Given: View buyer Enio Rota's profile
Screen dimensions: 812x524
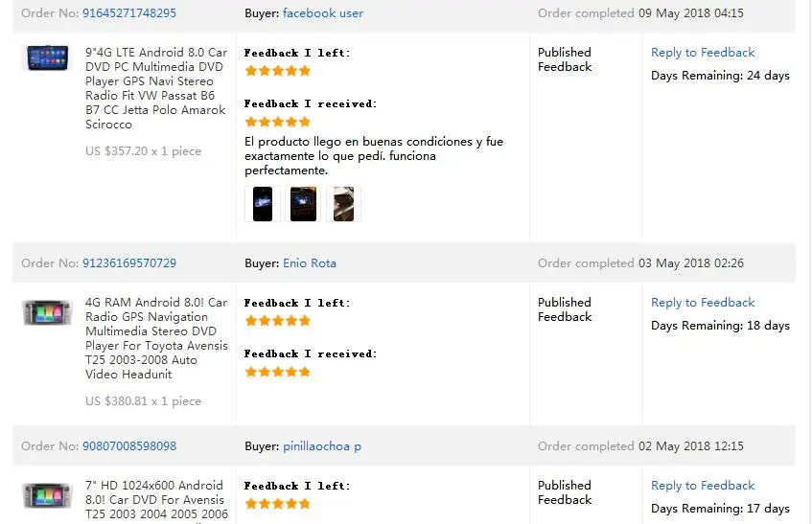Looking at the screenshot, I should [309, 263].
